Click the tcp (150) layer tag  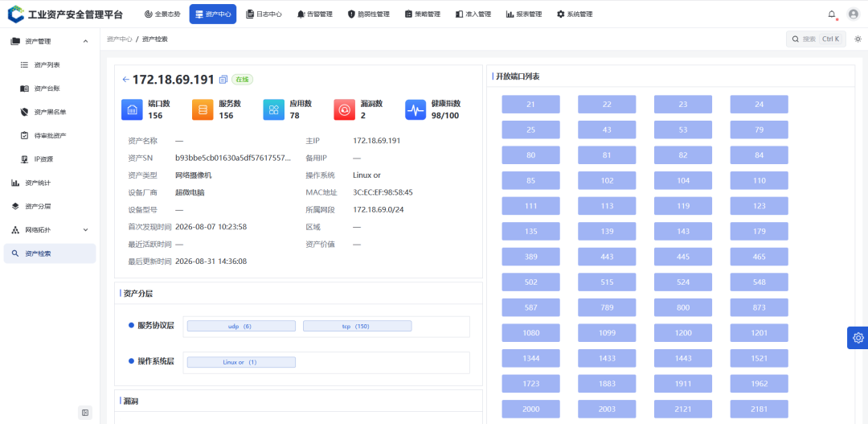click(x=357, y=326)
